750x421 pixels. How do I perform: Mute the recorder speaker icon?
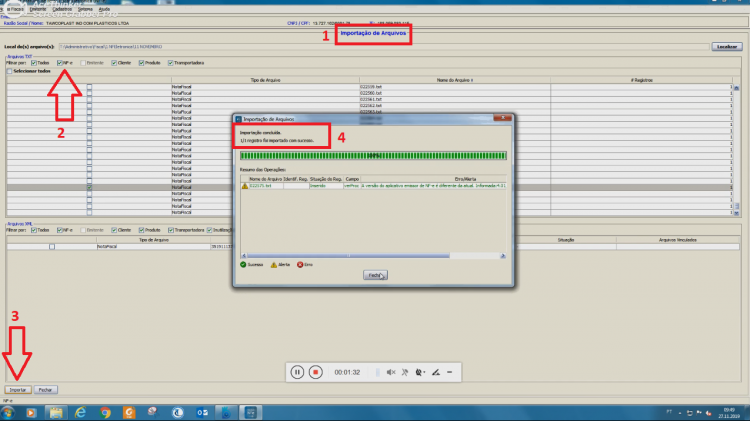[x=391, y=372]
